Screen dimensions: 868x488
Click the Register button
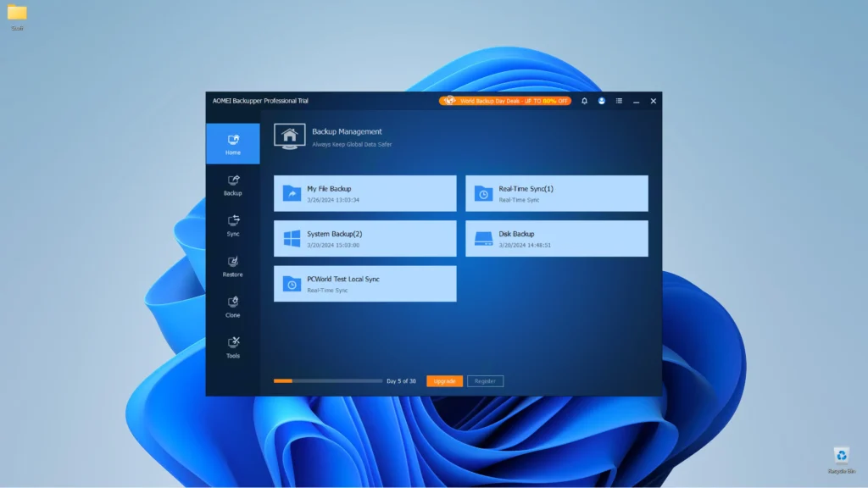[485, 381]
